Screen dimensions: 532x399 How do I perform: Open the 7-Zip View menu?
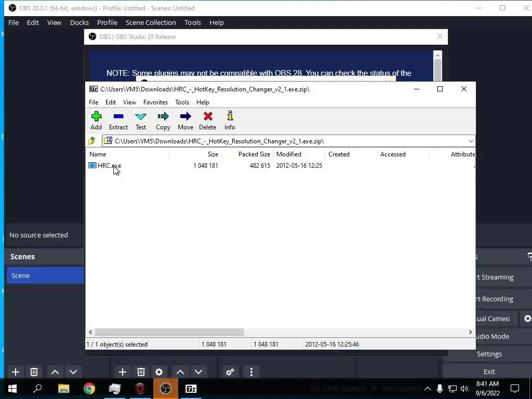[x=129, y=102]
